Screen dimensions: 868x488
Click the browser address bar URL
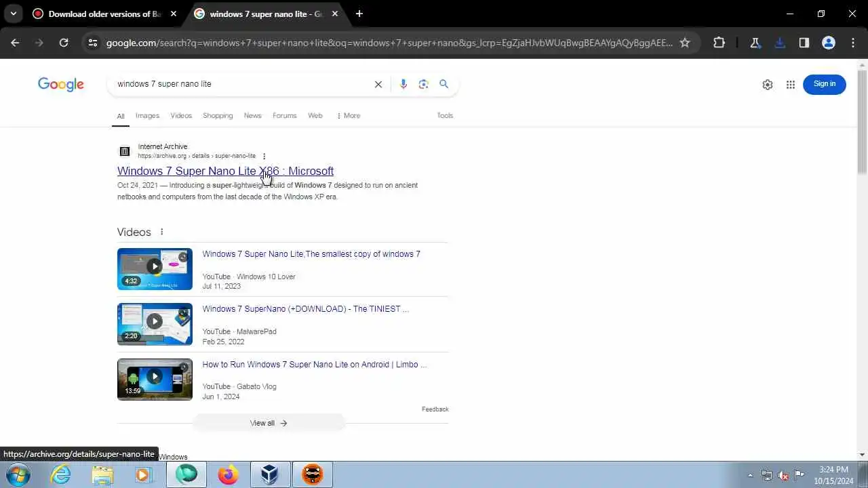coord(389,43)
